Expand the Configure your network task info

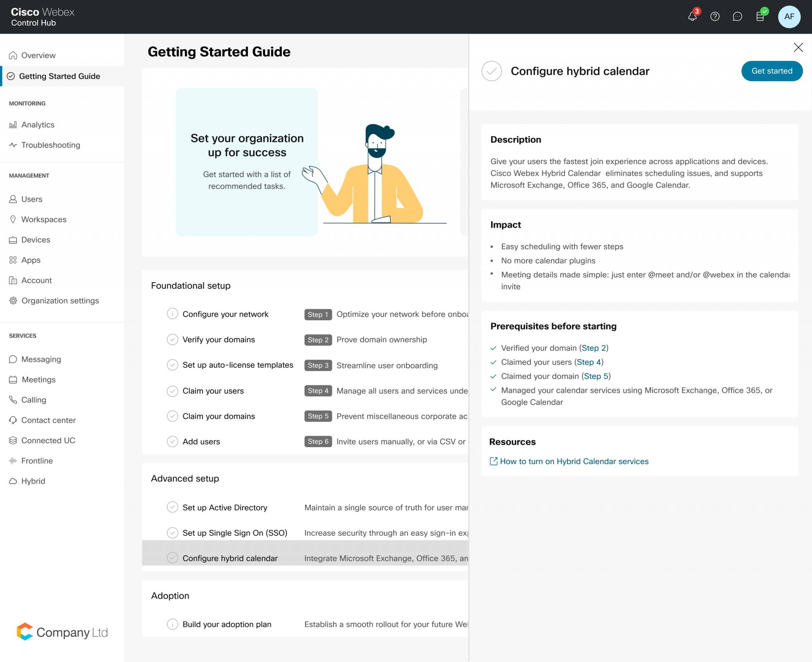click(172, 314)
